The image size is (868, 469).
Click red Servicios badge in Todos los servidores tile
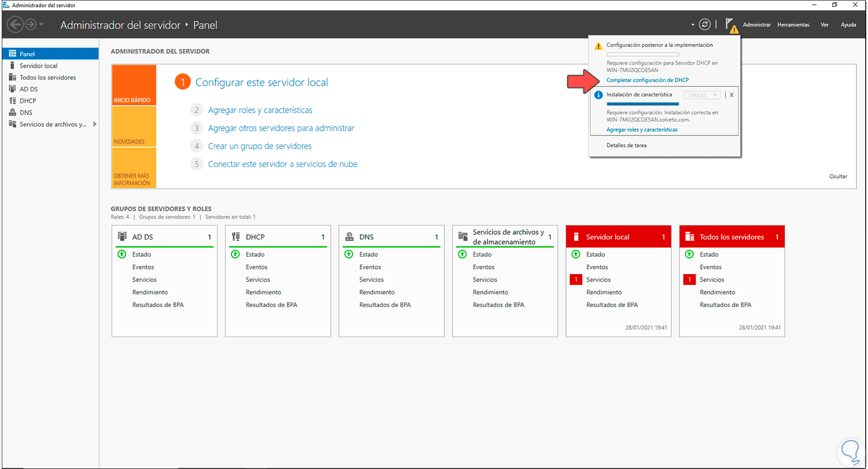pyautogui.click(x=689, y=280)
